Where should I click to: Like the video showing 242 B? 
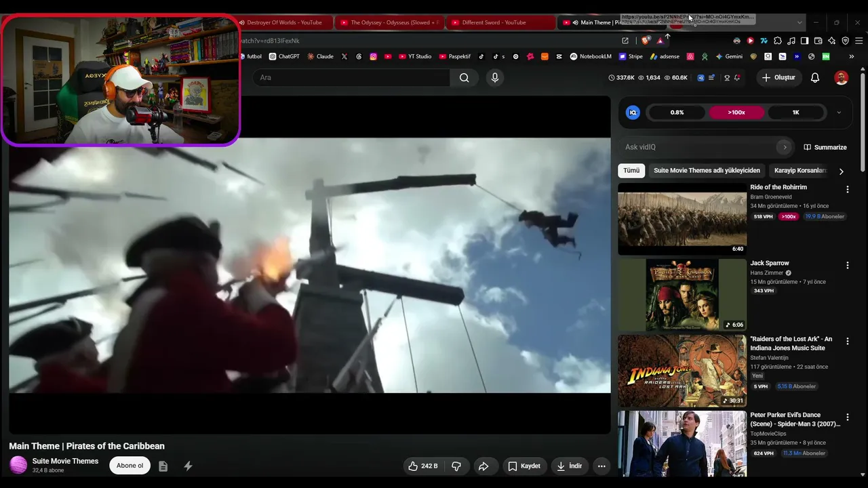(x=422, y=466)
